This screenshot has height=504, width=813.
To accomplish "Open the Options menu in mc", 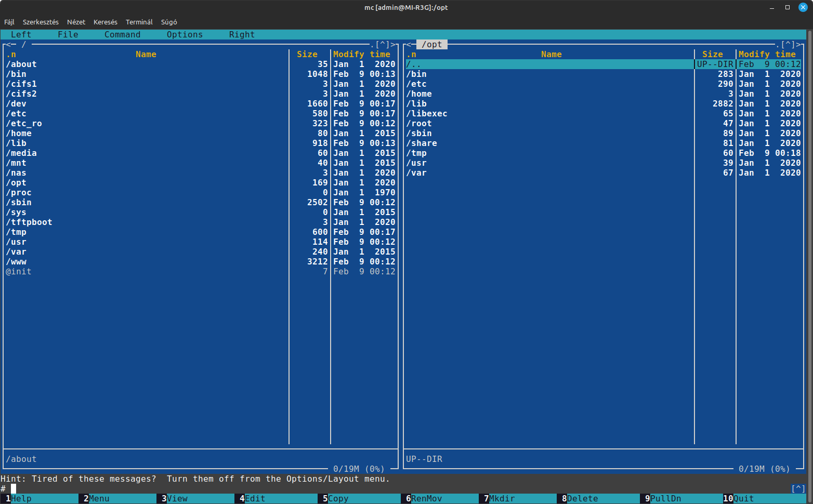I will (x=185, y=34).
